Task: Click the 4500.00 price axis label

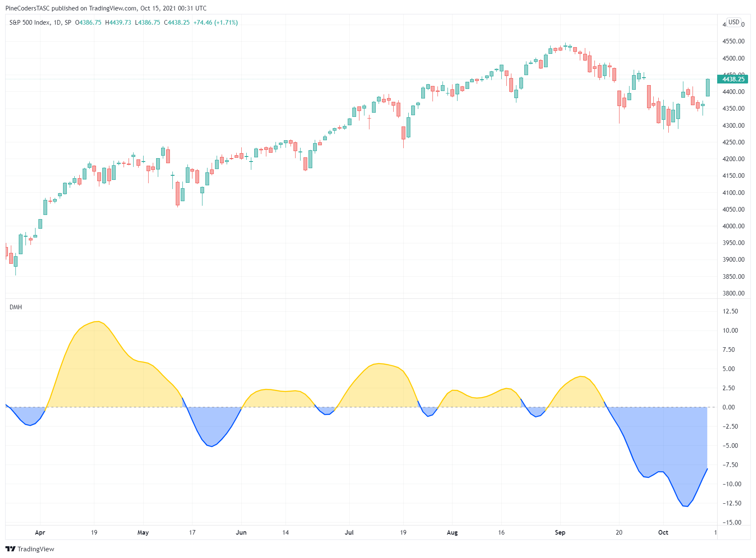Action: [x=733, y=58]
